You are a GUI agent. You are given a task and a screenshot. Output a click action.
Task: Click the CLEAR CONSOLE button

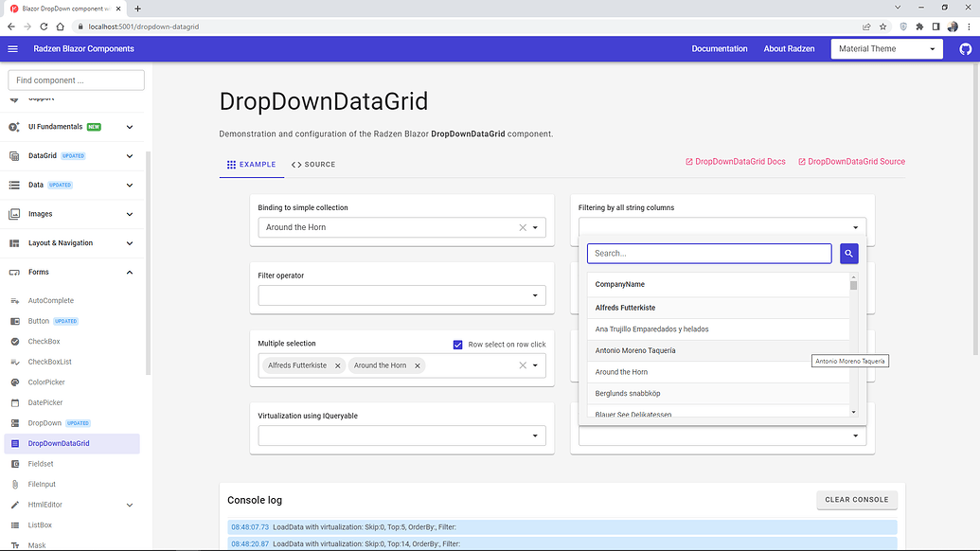(856, 500)
